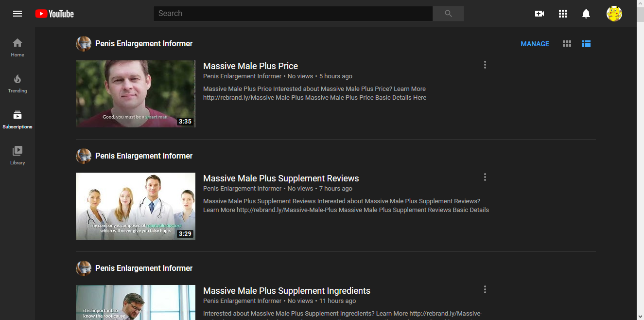This screenshot has height=320, width=644.
Task: Open options for Supplement Ingredients video
Action: point(485,289)
